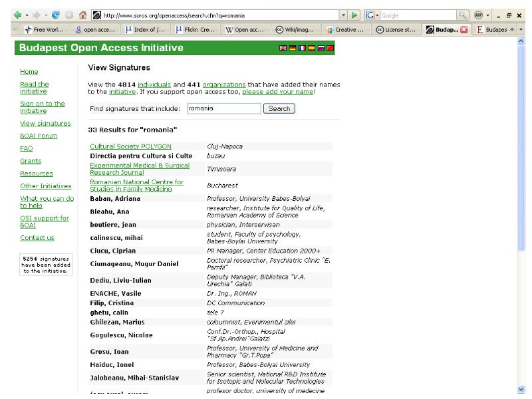Switch to the License st... tab
532x399 pixels.
point(395,30)
